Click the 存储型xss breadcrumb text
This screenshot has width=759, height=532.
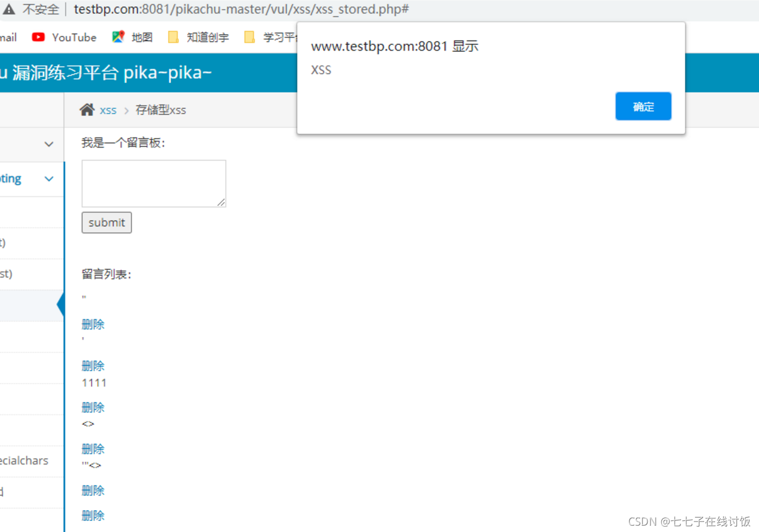pyautogui.click(x=160, y=110)
